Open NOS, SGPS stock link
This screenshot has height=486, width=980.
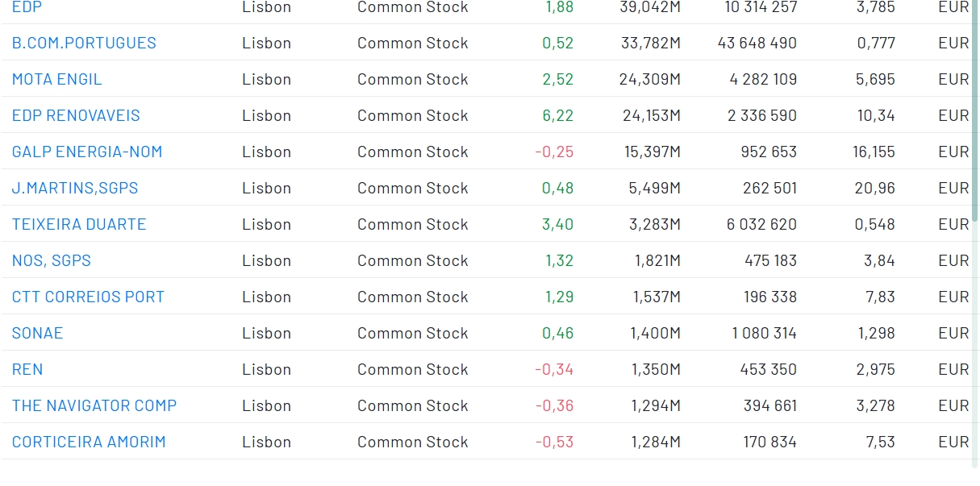tap(52, 260)
